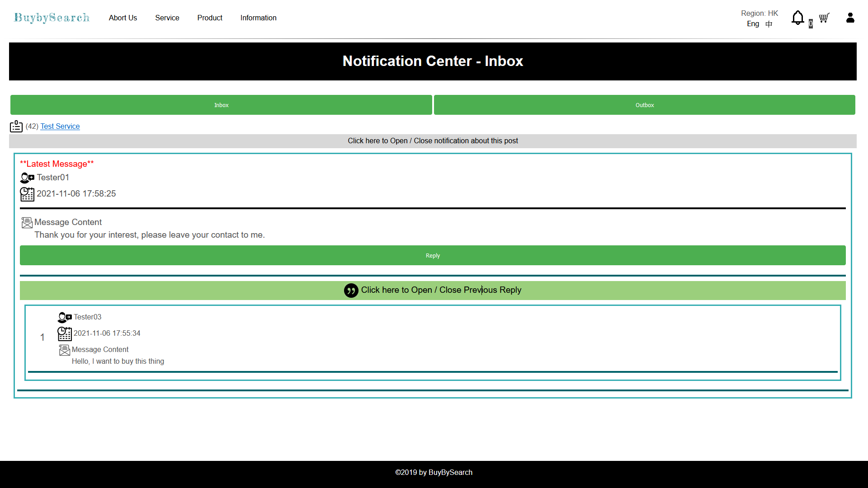Click the notification bell icon

click(x=797, y=18)
